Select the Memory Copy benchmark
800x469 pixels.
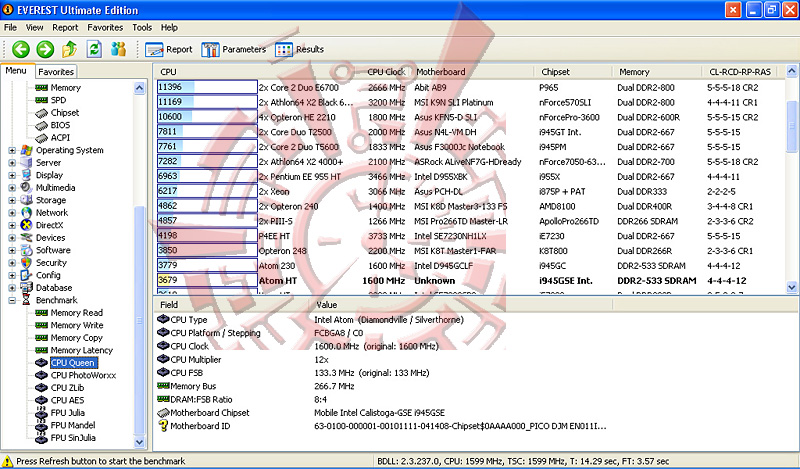click(x=77, y=338)
